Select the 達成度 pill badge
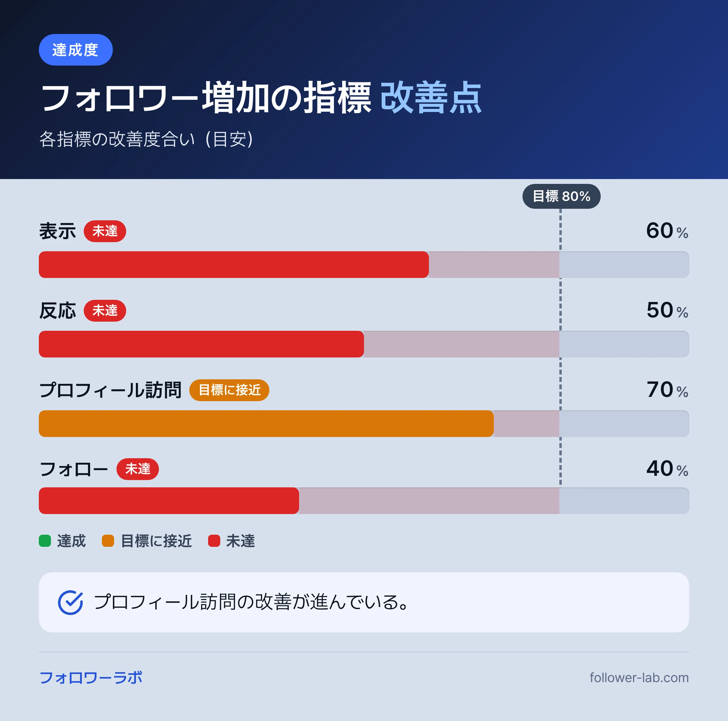The height and width of the screenshot is (721, 728). coord(76,50)
